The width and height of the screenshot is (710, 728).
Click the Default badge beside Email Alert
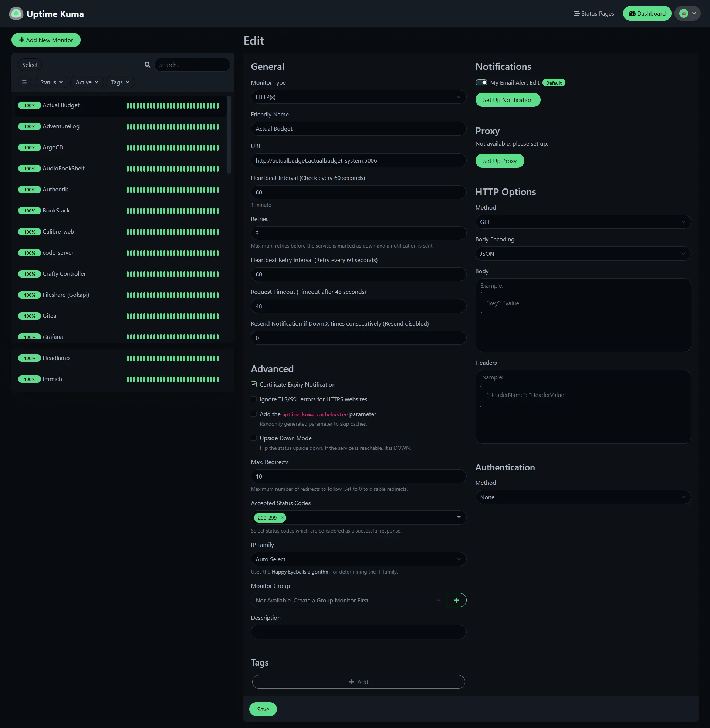pos(554,83)
